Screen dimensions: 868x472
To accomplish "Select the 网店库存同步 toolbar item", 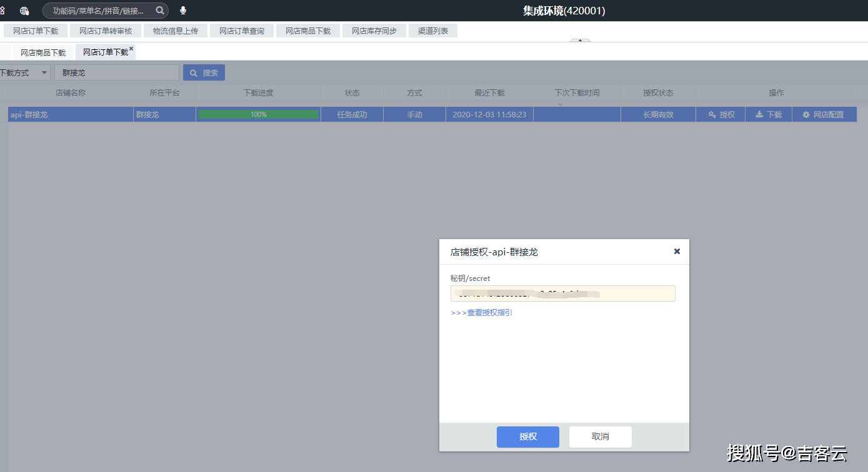I will (x=374, y=30).
